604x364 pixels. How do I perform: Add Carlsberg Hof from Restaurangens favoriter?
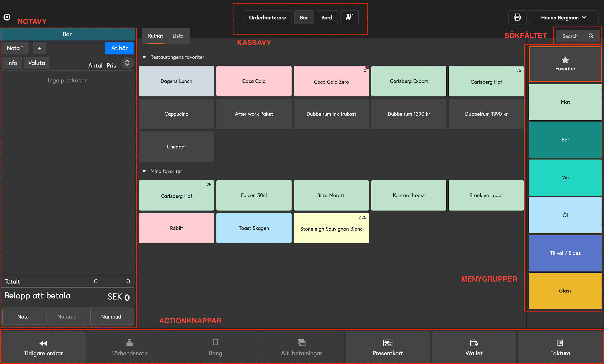486,81
